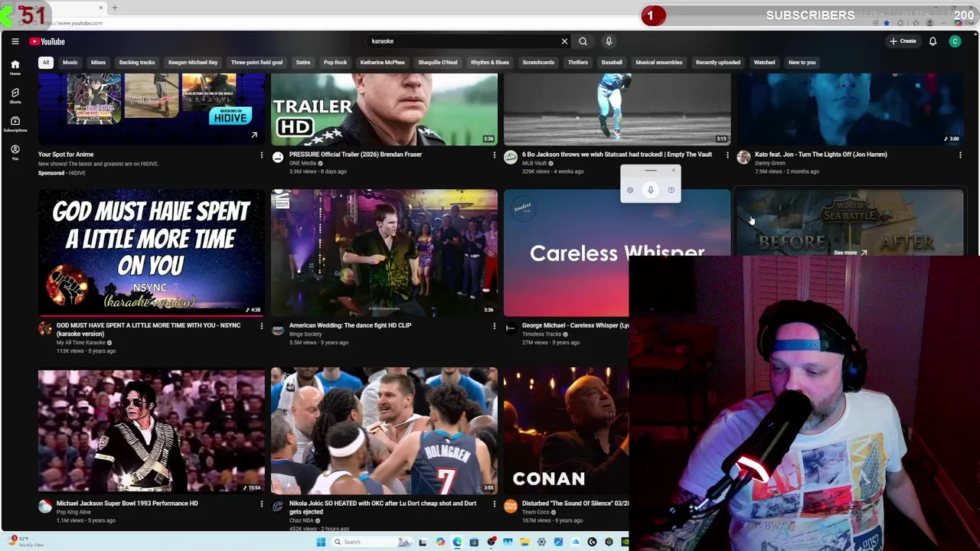Open a new browser tab

coord(115,8)
